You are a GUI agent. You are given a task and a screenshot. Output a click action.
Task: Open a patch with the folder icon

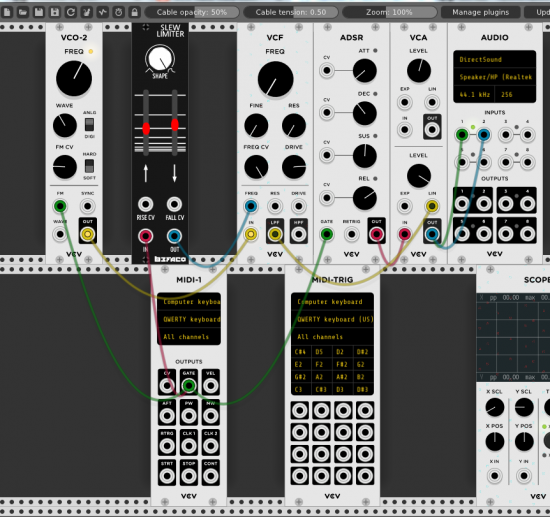coord(23,12)
